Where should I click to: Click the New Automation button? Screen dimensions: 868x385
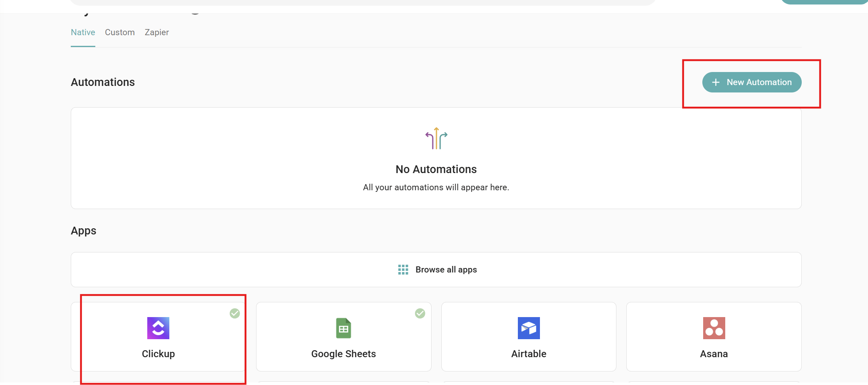[751, 82]
